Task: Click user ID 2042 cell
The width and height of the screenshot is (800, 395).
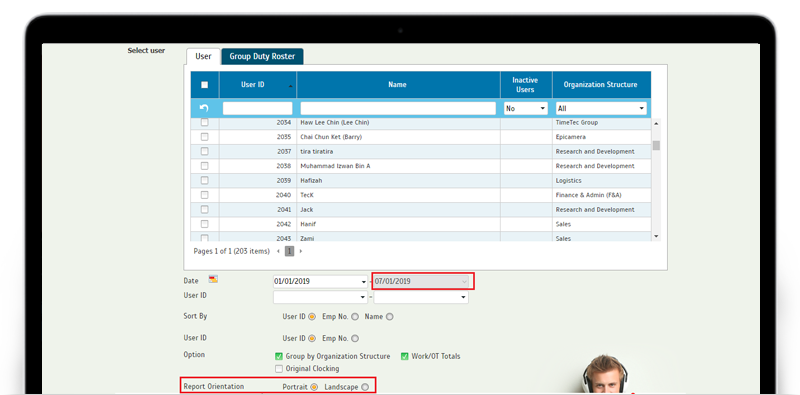Action: [258, 224]
